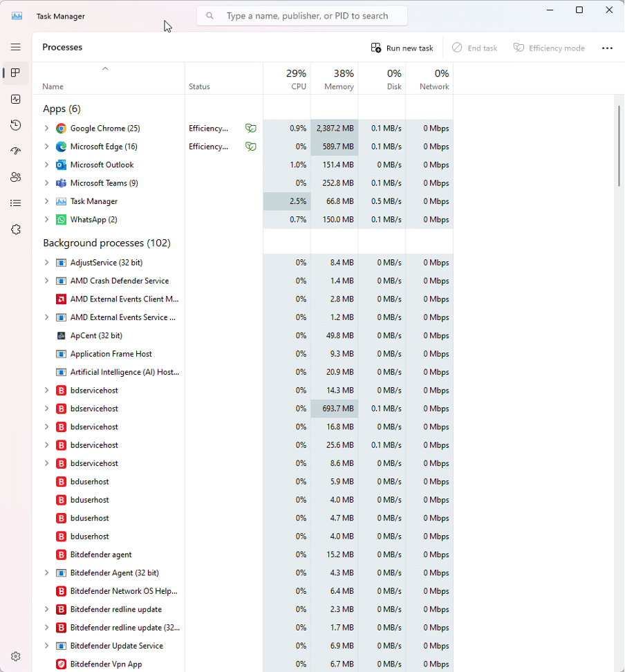Expand Bitdefender redline update row
Image resolution: width=625 pixels, height=672 pixels.
pos(46,609)
